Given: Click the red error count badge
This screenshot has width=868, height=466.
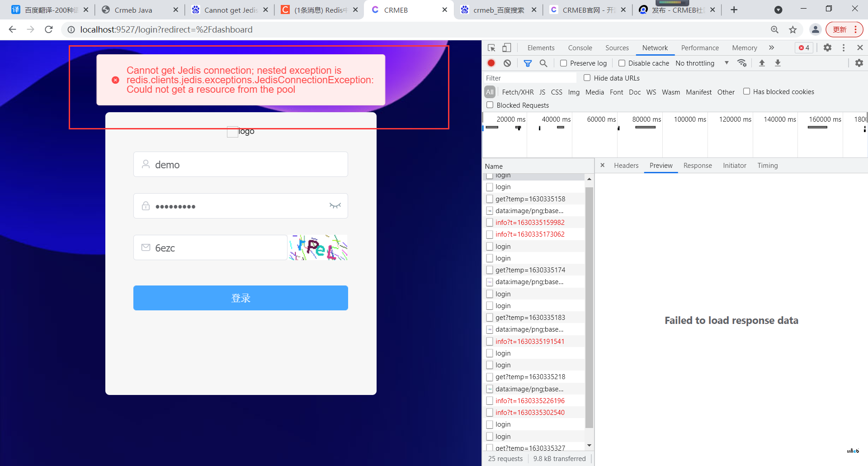Looking at the screenshot, I should (x=804, y=48).
